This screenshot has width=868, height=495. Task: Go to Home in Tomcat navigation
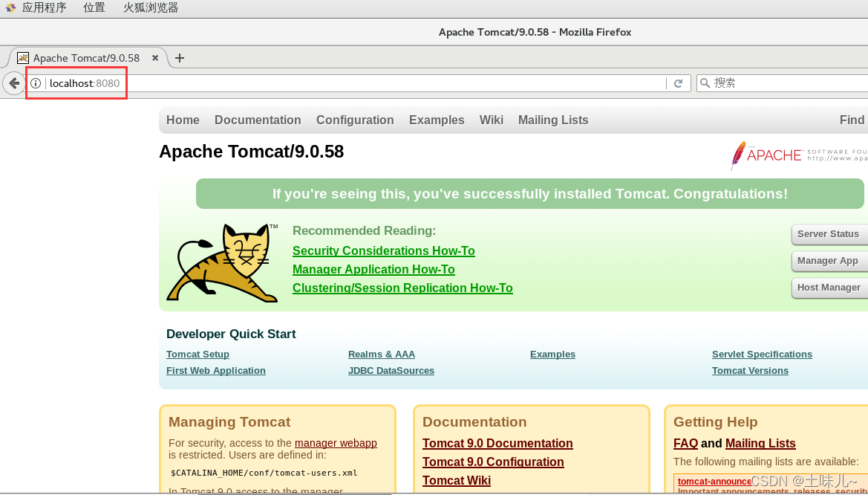[183, 120]
